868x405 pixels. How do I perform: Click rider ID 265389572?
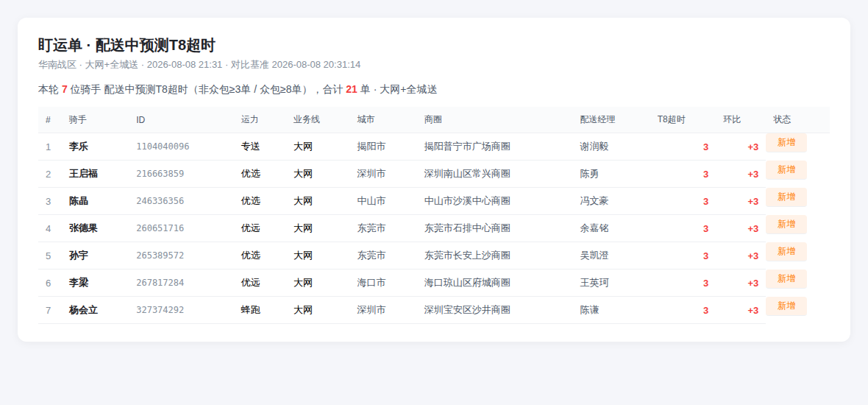click(160, 256)
